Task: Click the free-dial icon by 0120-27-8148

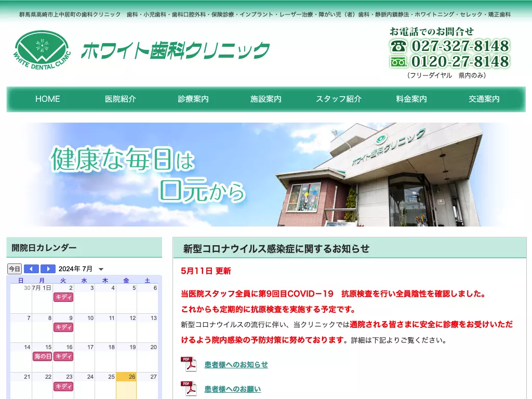Action: [398, 62]
